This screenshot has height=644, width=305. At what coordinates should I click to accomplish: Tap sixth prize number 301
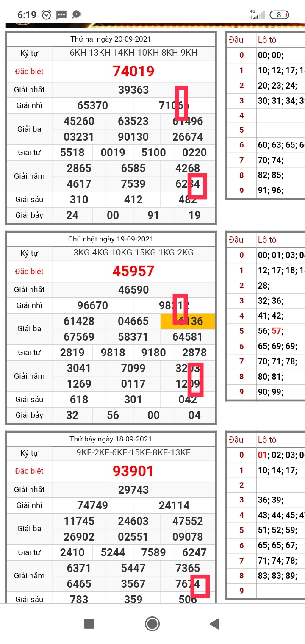click(x=133, y=400)
